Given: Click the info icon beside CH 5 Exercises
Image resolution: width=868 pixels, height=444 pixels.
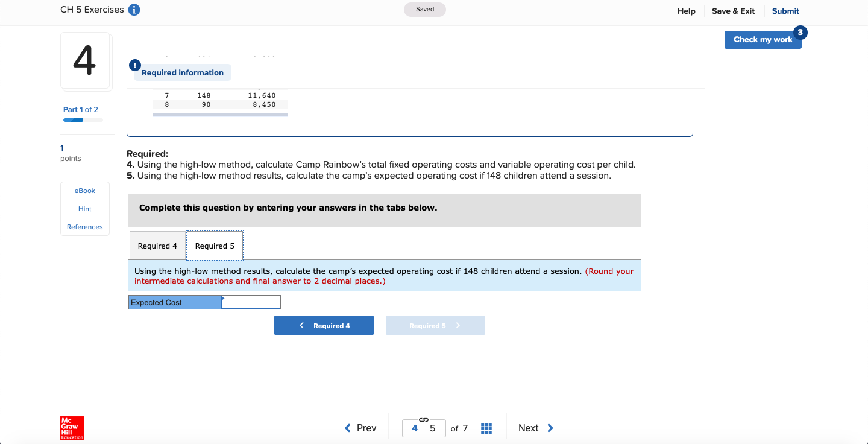Looking at the screenshot, I should click(x=134, y=9).
